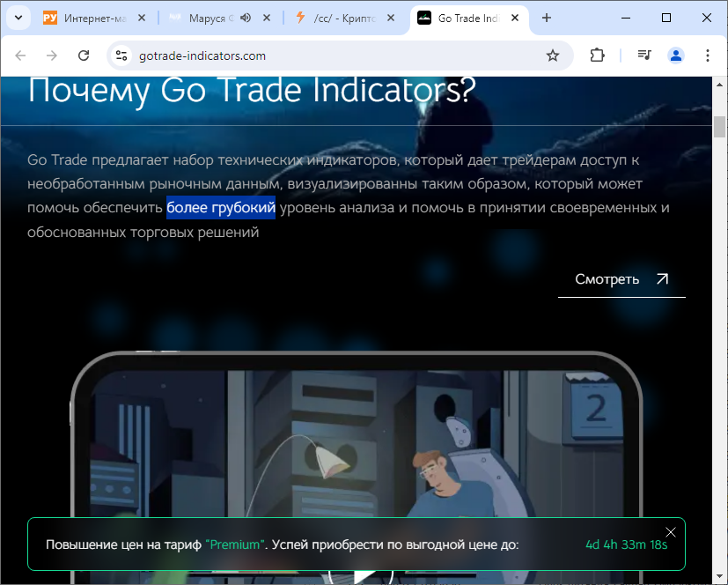This screenshot has width=728, height=585.
Task: Mute the Маруся tab audio icon
Action: pos(246,19)
